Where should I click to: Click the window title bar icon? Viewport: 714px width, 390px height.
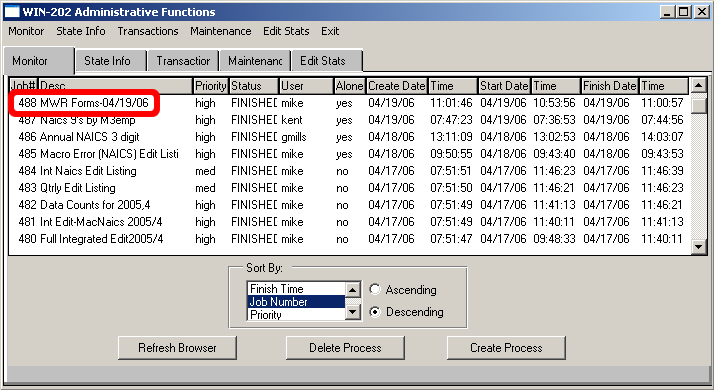12,12
